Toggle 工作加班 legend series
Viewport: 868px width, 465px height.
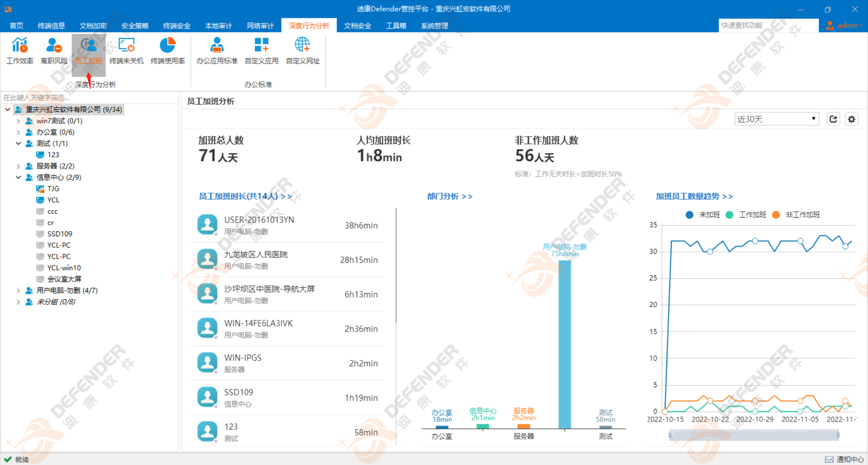745,215
